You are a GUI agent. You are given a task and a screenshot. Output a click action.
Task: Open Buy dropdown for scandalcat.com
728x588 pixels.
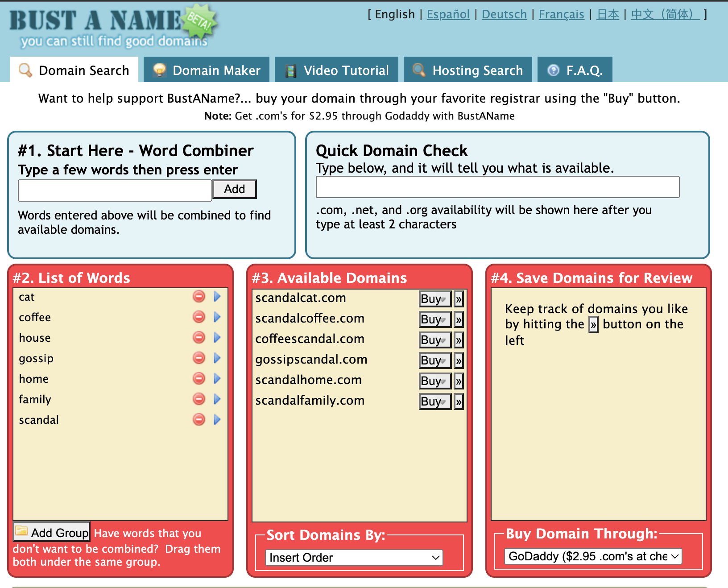(x=435, y=299)
